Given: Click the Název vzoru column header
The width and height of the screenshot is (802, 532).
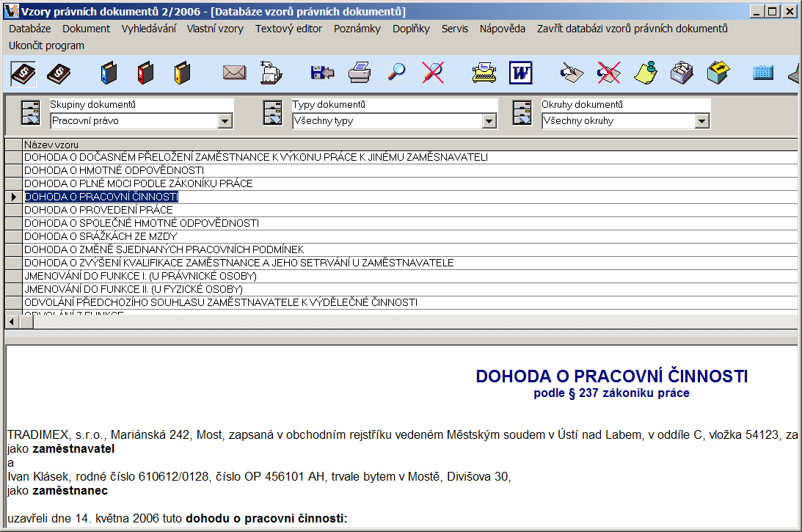Looking at the screenshot, I should pos(409,145).
